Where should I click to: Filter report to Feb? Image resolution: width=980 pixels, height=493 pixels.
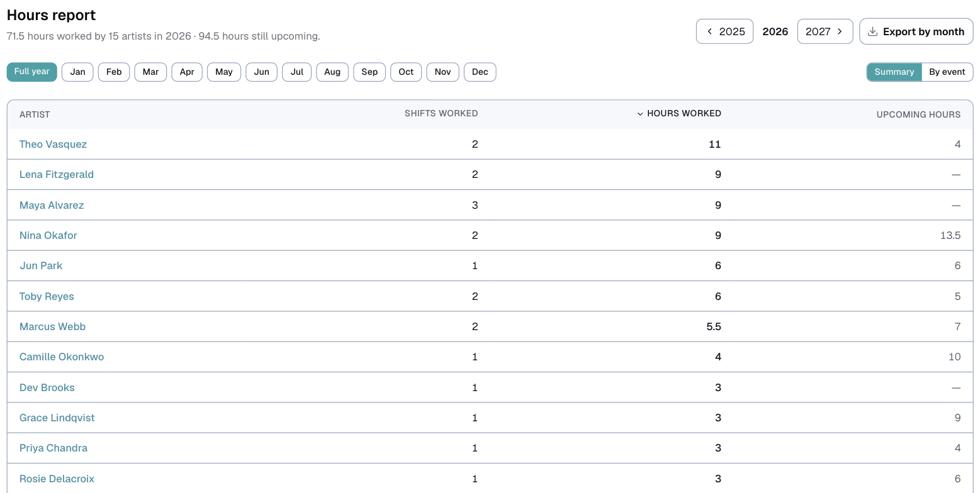tap(114, 72)
